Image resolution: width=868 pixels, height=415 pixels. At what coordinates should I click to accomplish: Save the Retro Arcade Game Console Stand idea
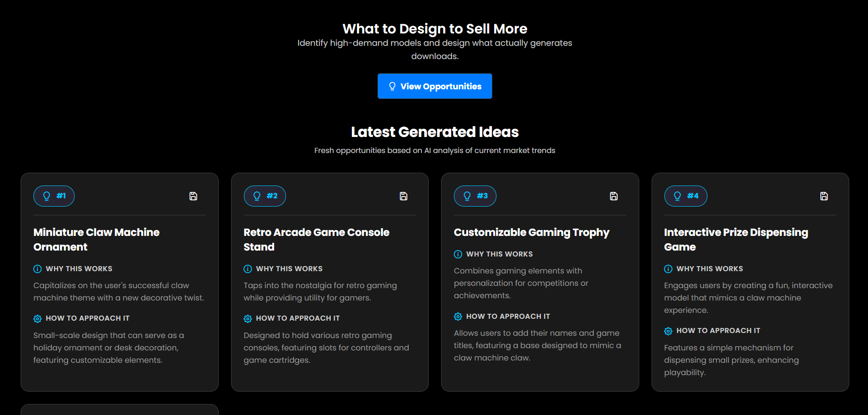(x=403, y=196)
